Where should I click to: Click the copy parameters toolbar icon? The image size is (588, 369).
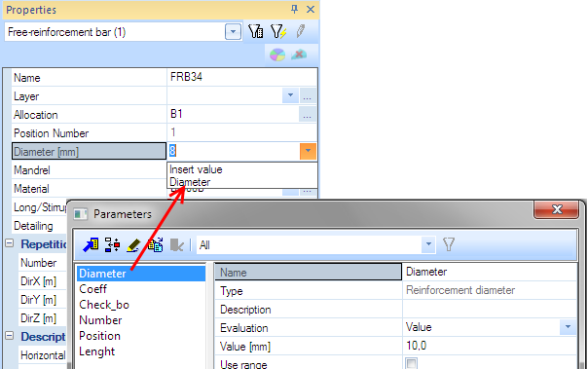click(155, 245)
